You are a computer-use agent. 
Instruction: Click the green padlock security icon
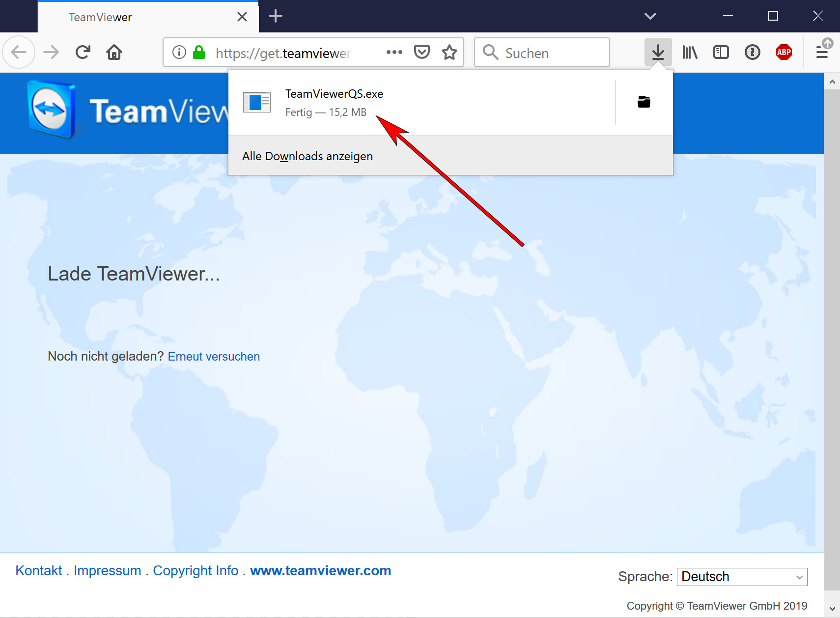[x=199, y=52]
